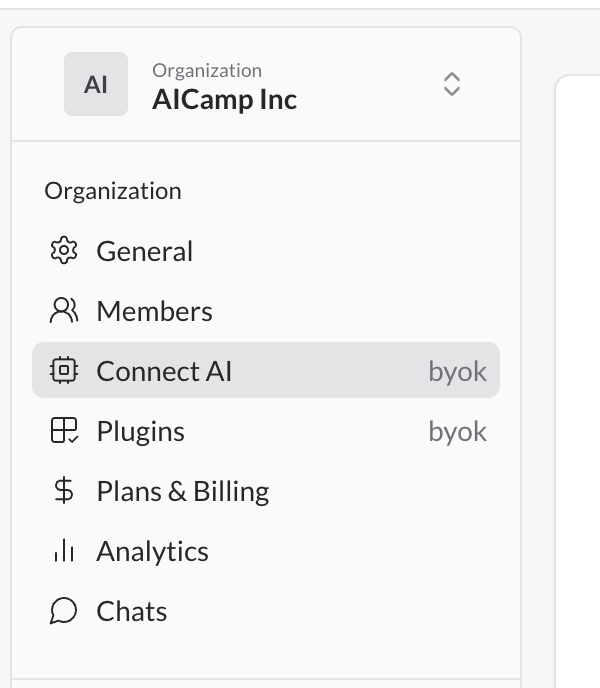
Task: Click the Plugins grid icon
Action: tap(64, 430)
